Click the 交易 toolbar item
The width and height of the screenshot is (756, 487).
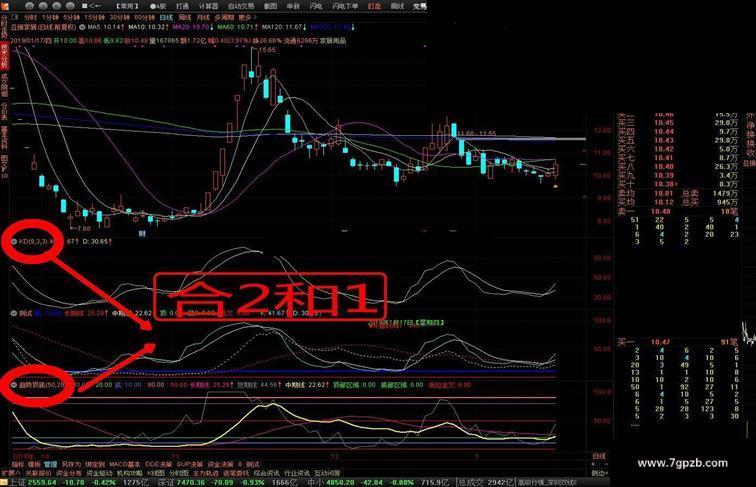(419, 6)
